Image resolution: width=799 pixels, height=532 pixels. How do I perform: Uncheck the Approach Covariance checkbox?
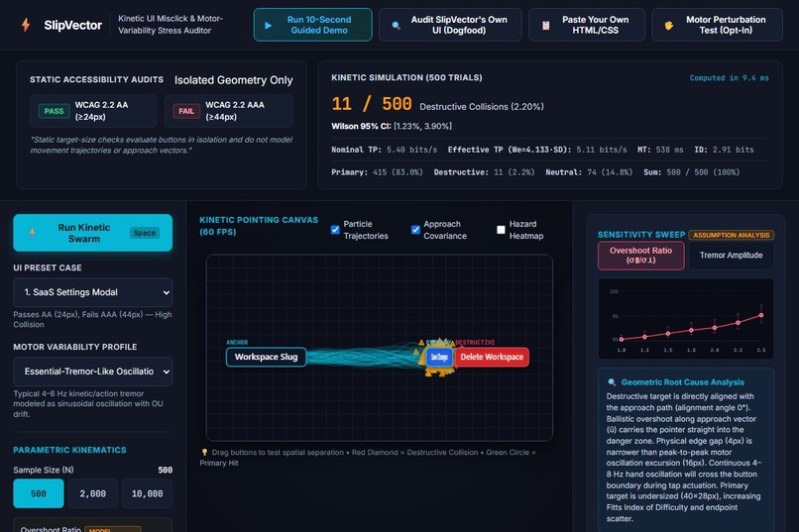point(415,230)
